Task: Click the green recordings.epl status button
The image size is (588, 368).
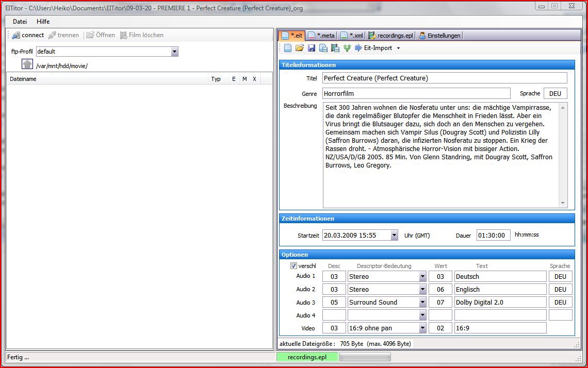Action: (x=307, y=357)
